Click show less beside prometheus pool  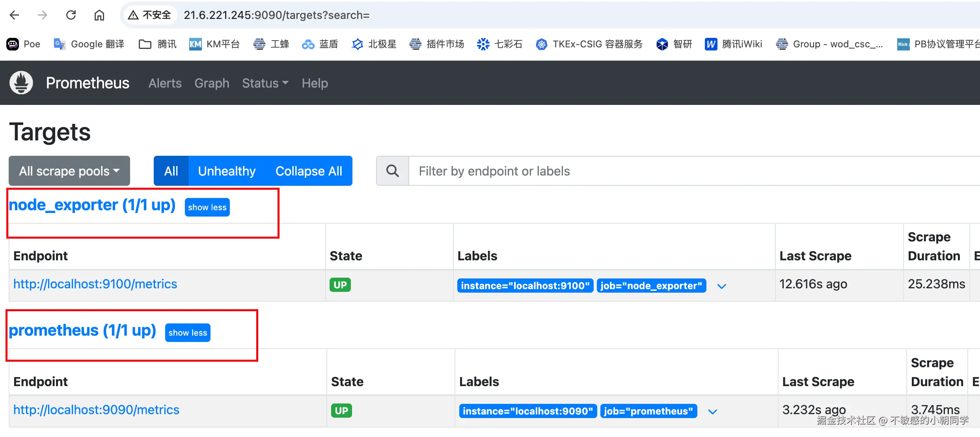tap(188, 332)
